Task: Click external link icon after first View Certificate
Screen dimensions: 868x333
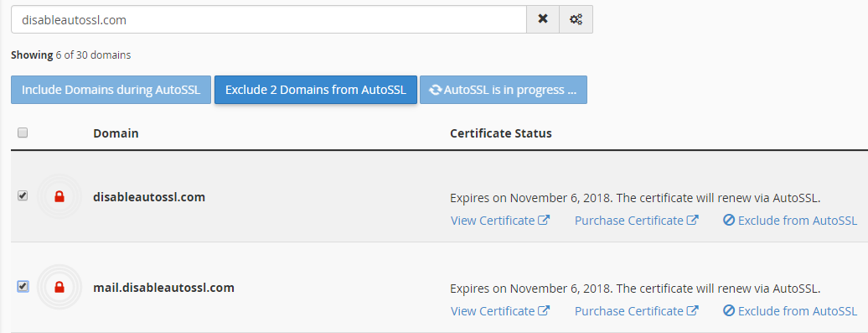Action: click(x=544, y=220)
